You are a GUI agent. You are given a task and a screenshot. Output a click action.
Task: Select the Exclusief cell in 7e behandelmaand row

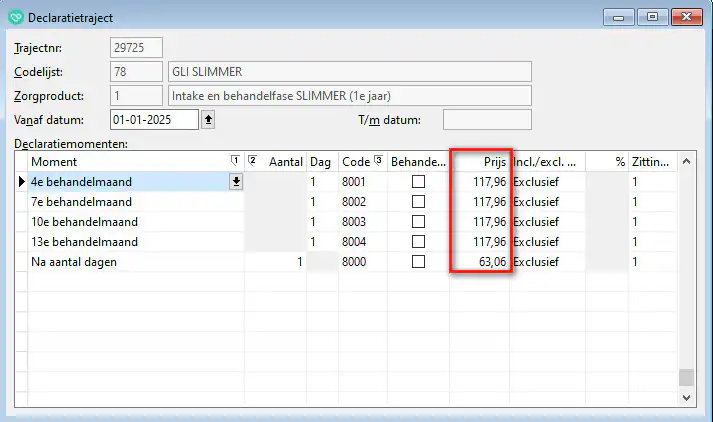(546, 202)
